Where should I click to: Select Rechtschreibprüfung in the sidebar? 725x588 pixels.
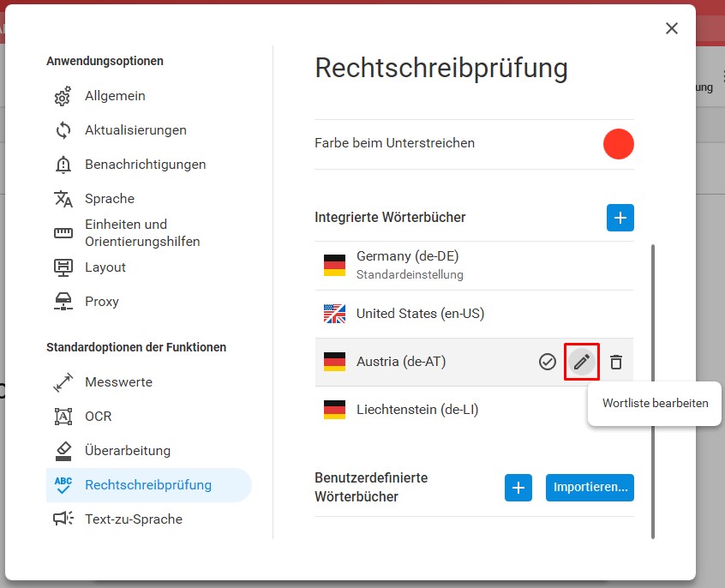pos(149,485)
